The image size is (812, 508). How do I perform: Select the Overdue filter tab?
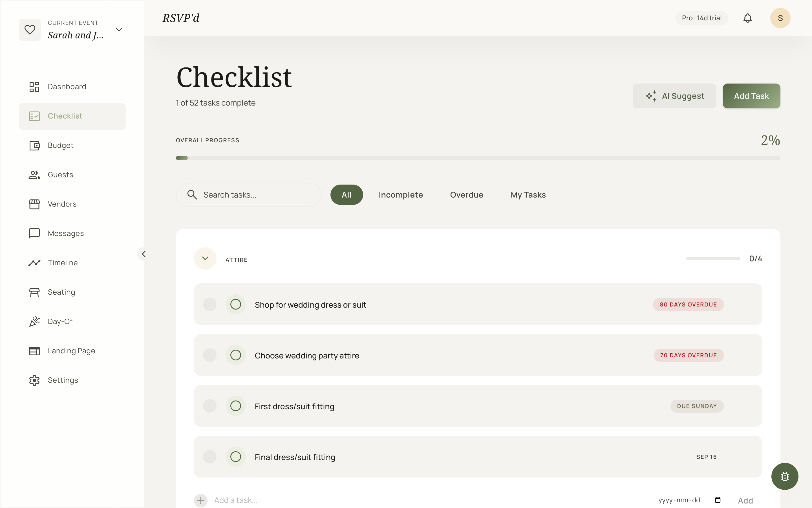466,195
